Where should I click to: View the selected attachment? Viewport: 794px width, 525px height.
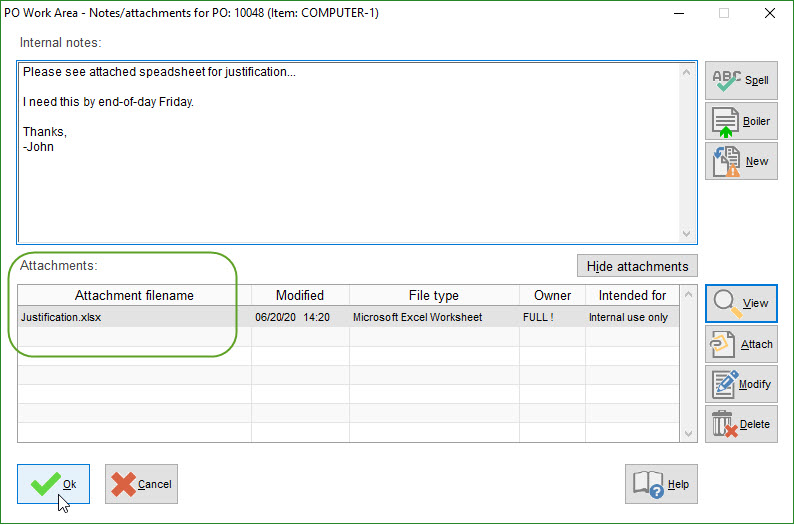coord(741,303)
